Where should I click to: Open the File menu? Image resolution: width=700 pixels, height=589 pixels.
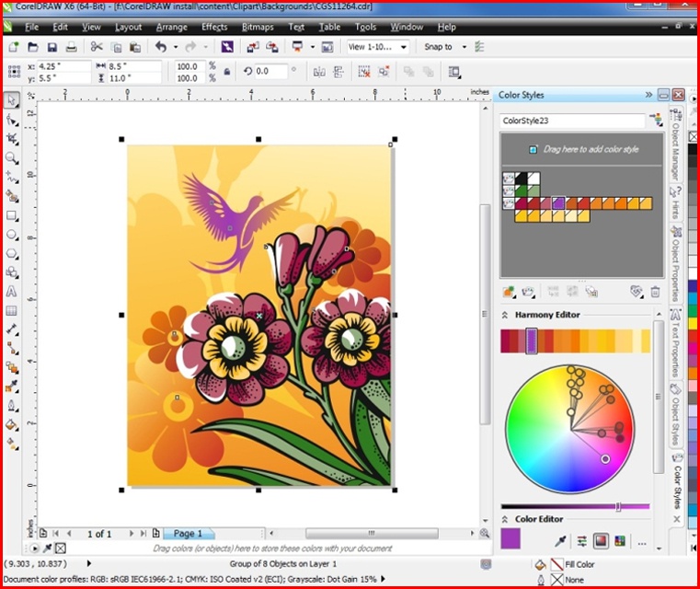point(31,28)
